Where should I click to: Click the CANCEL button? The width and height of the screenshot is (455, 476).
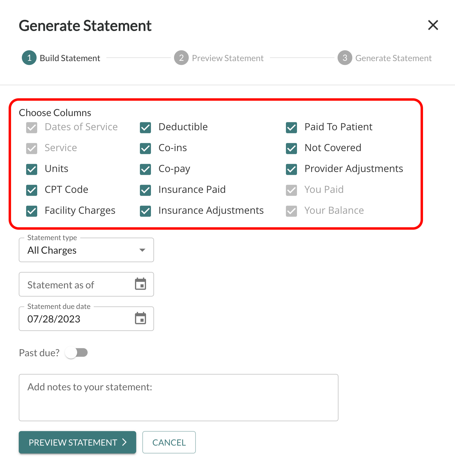click(169, 442)
